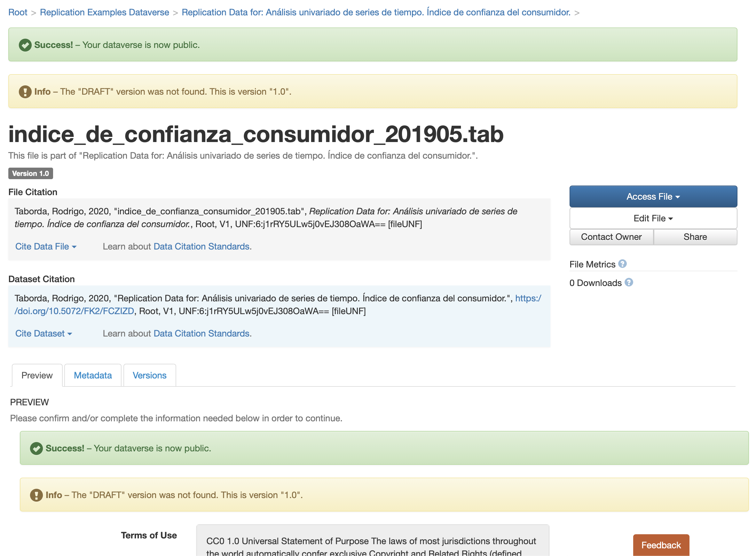756x556 pixels.
Task: Select the Preview tab
Action: click(x=37, y=375)
